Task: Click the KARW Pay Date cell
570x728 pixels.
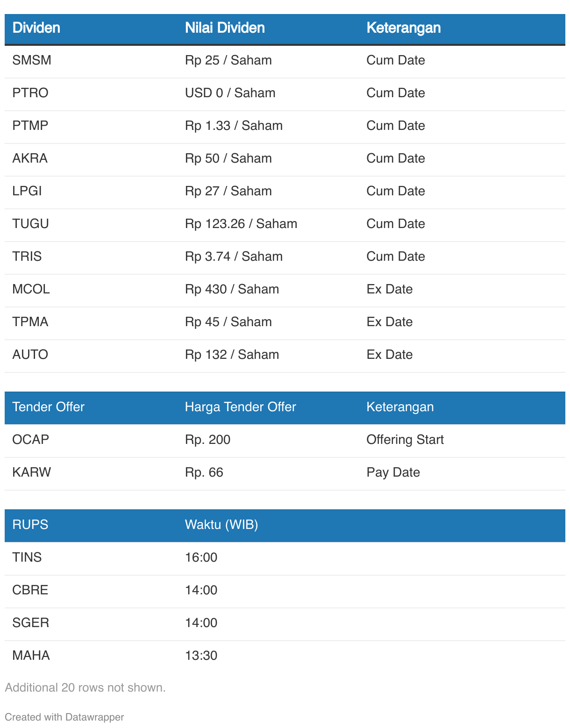Action: click(x=393, y=472)
